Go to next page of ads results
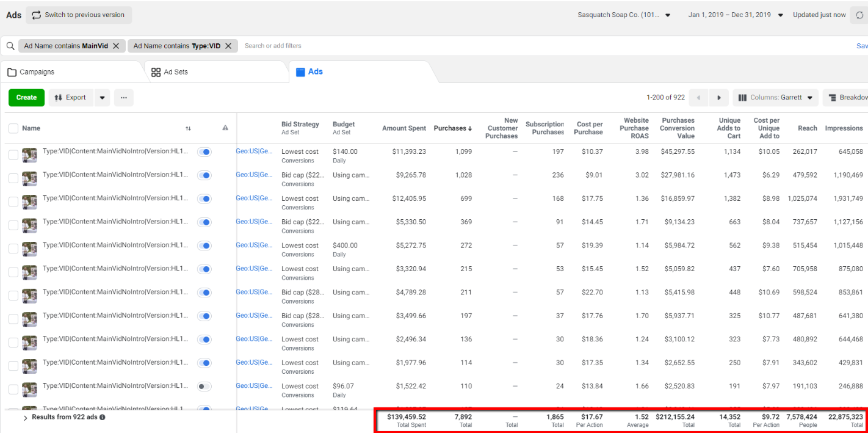Screen dimensions: 868x433 pyautogui.click(x=719, y=98)
